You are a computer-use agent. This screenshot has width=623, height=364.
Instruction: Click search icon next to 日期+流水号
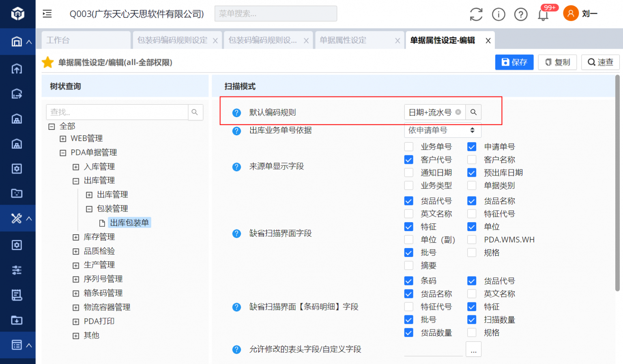click(473, 112)
